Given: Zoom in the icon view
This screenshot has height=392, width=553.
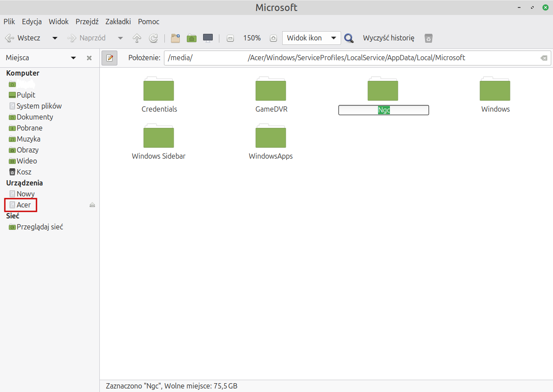Looking at the screenshot, I should (273, 38).
